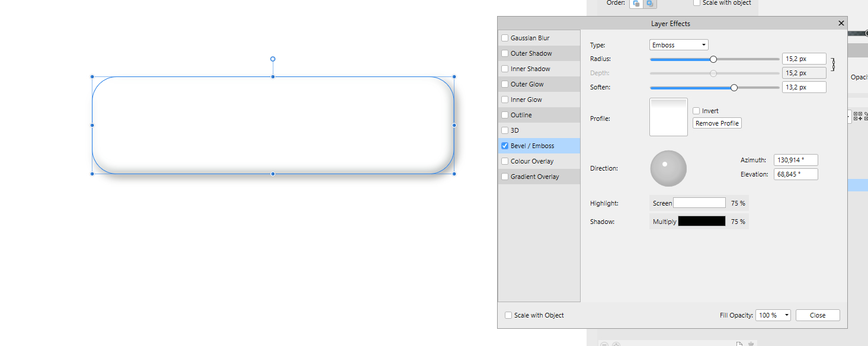Uncheck the Bevel / Emboss effect

coord(505,146)
